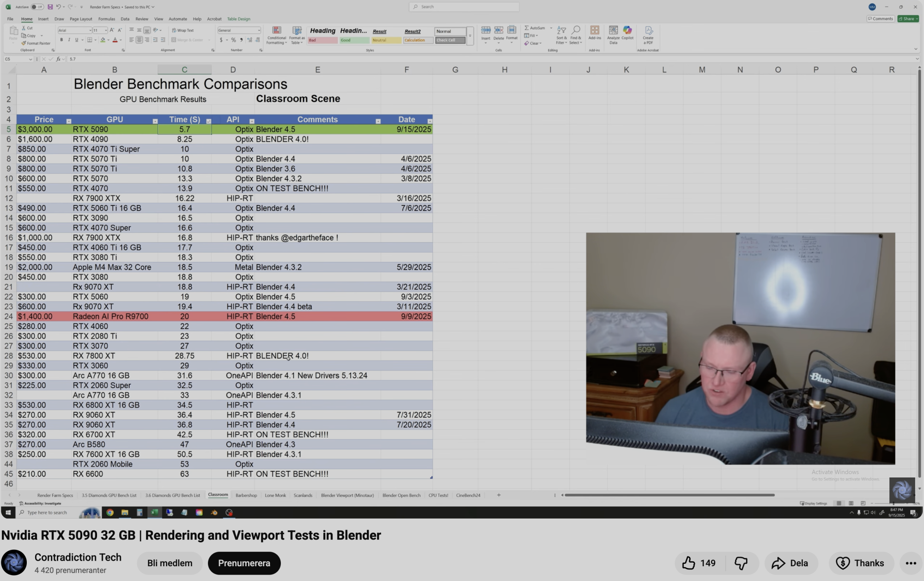The image size is (924, 581).
Task: Click the Wrap Text button
Action: (183, 30)
